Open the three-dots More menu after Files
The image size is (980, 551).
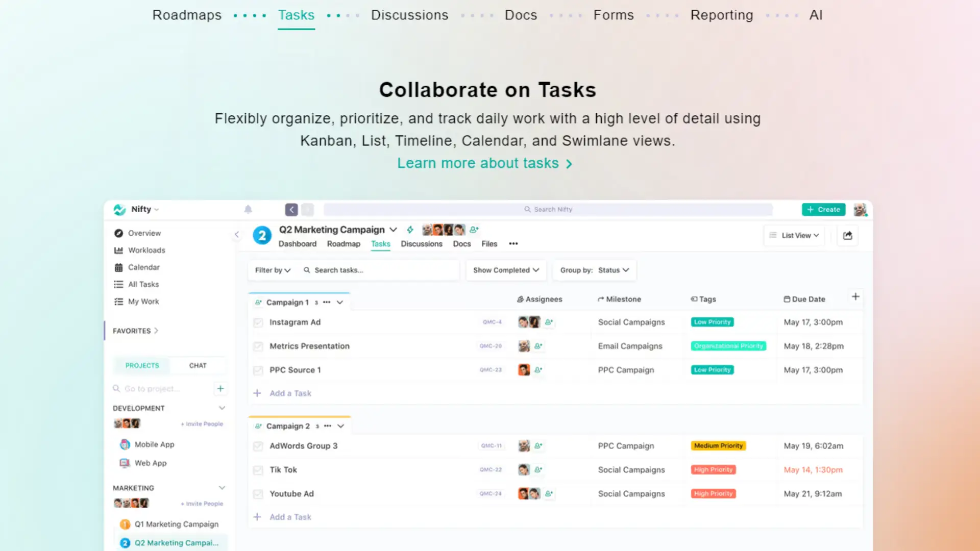(513, 244)
